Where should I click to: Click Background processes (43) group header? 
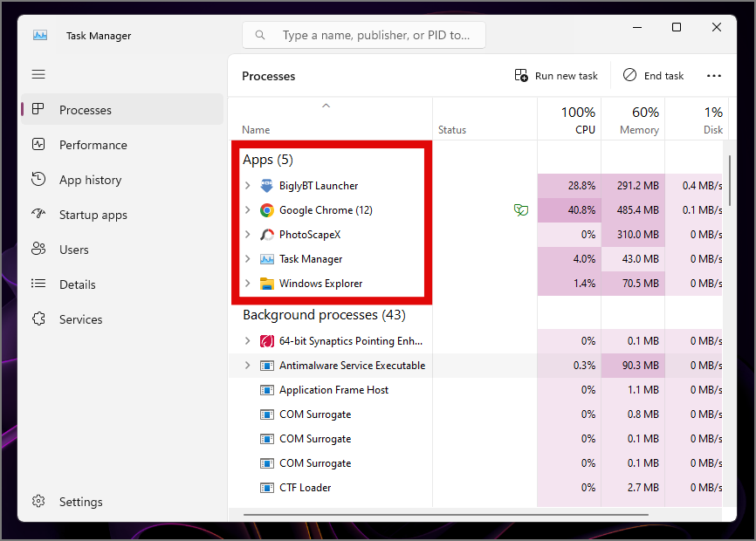click(324, 315)
